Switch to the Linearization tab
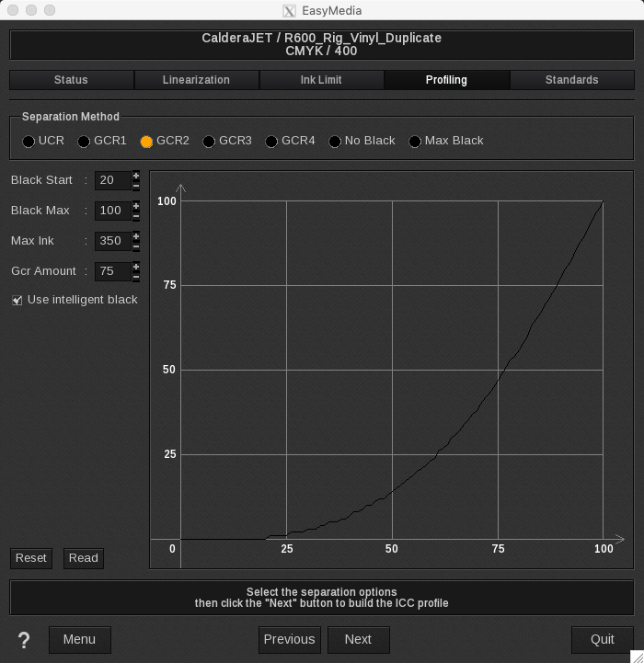644x663 pixels. coord(196,80)
